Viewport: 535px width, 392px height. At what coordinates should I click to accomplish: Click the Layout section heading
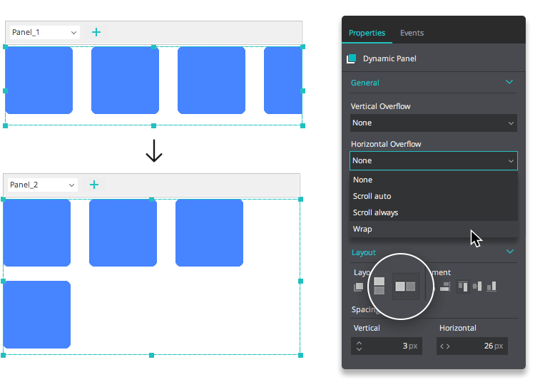364,252
